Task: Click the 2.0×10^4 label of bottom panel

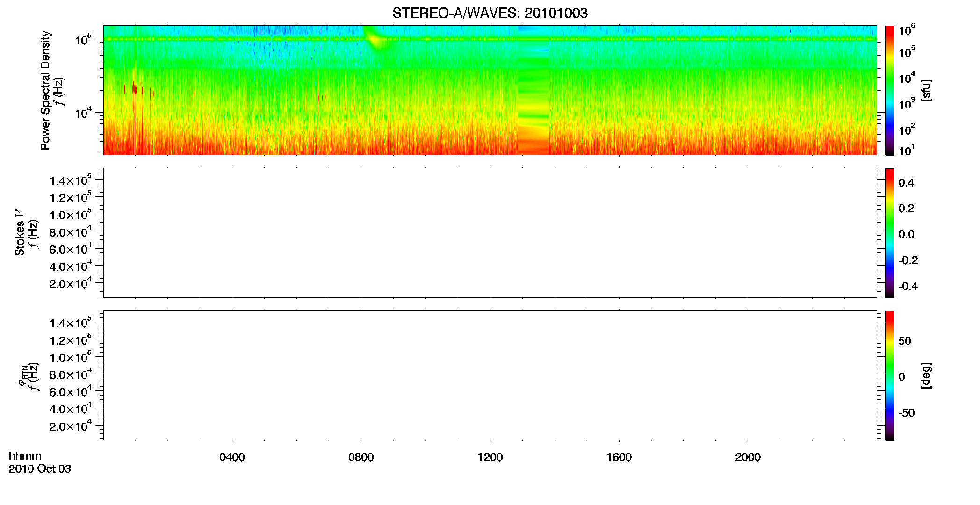Action: [71, 426]
